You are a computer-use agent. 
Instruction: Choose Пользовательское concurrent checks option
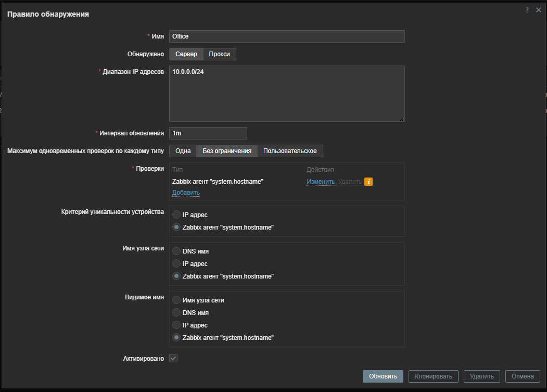tap(290, 151)
